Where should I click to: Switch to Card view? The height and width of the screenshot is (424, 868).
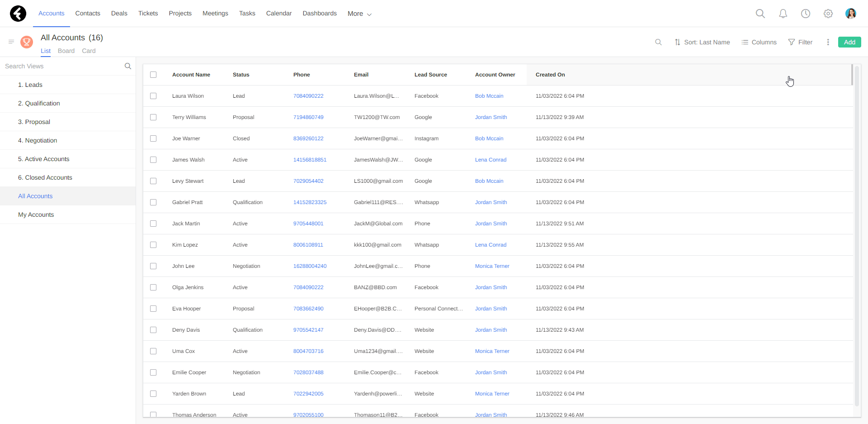(x=89, y=51)
